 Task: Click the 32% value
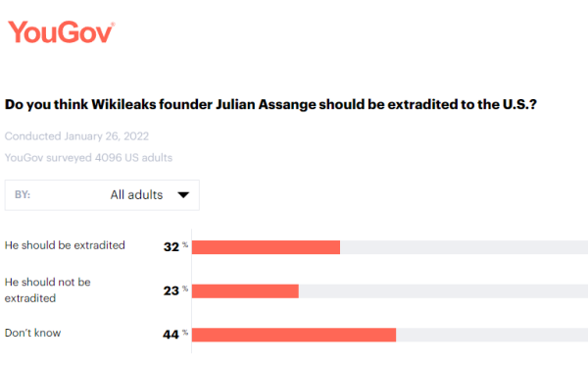pyautogui.click(x=175, y=246)
